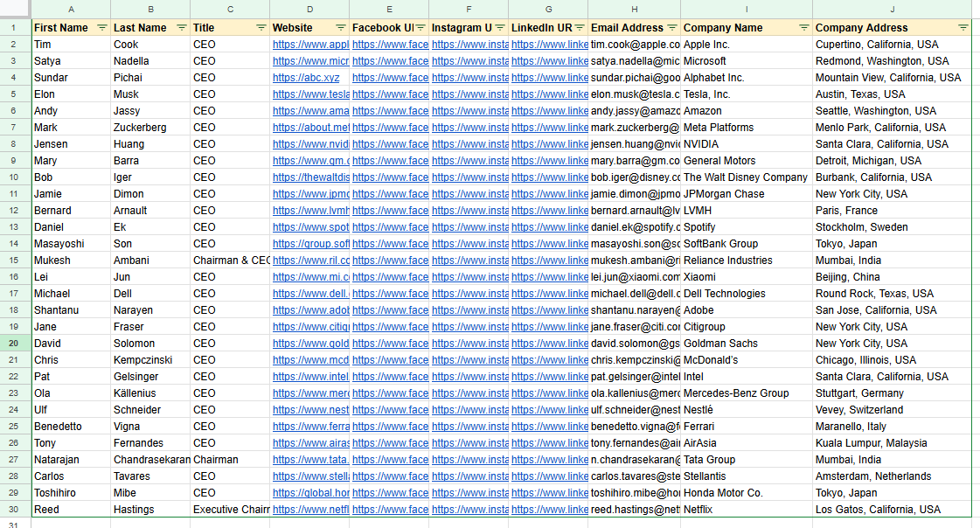The height and width of the screenshot is (528, 980).
Task: Click Stuttgart, Germany address cell
Action: pyautogui.click(x=892, y=393)
